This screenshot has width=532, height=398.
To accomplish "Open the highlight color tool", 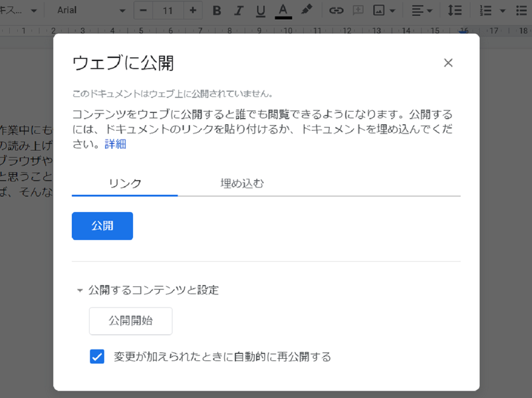I will point(306,10).
